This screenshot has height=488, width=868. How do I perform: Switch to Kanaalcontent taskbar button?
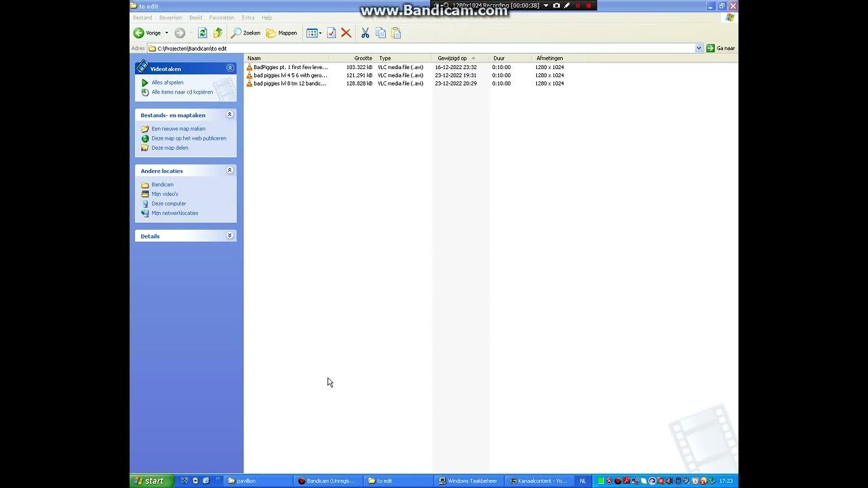[538, 481]
